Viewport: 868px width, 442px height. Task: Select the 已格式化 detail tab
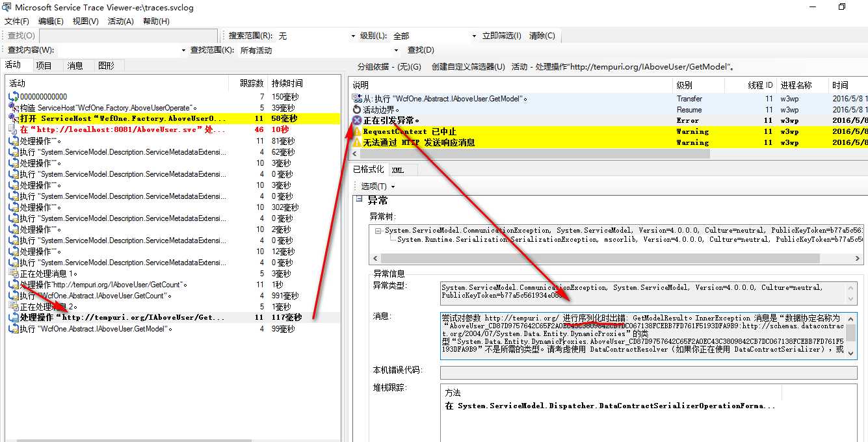coord(368,169)
